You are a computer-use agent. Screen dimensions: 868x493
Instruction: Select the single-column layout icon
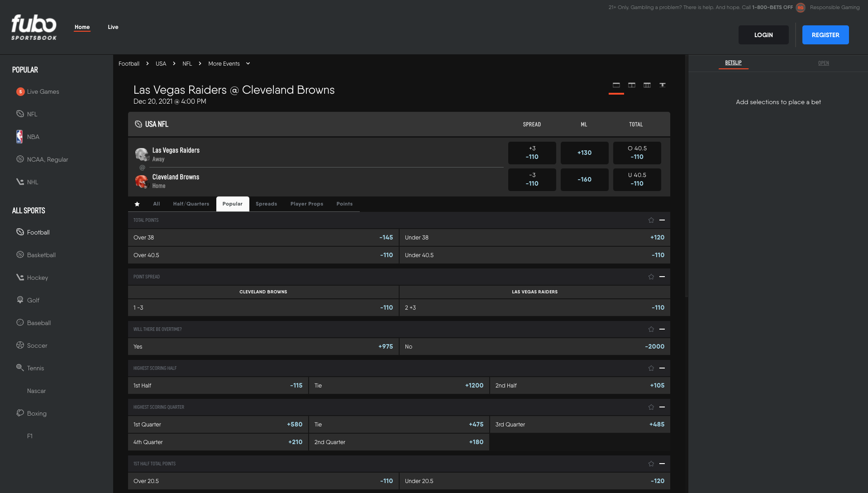tap(616, 85)
